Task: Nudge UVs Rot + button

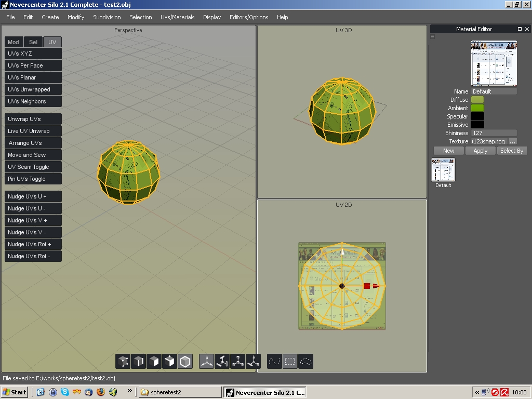Action: (x=33, y=244)
